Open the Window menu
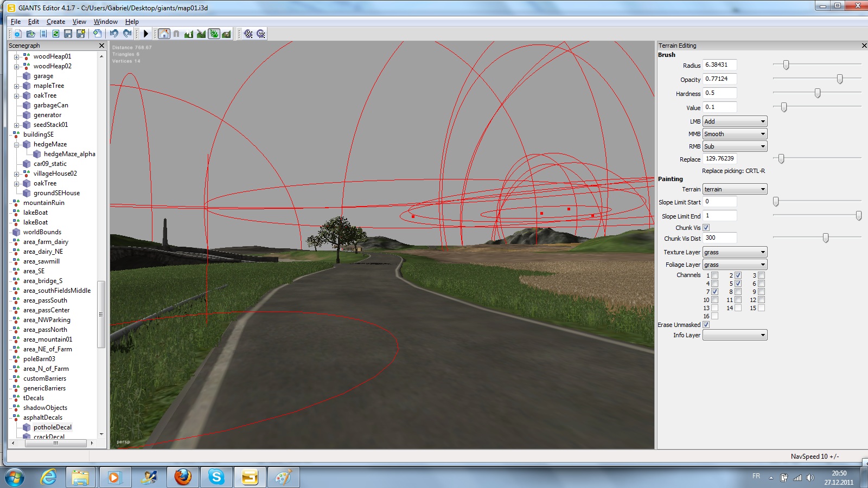 [105, 22]
